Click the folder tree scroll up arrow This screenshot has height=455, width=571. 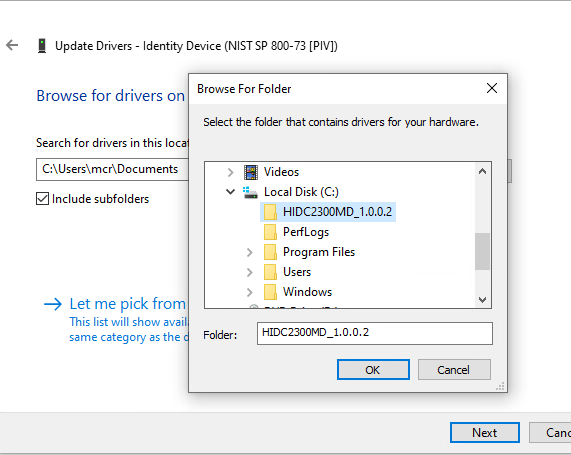click(x=483, y=171)
